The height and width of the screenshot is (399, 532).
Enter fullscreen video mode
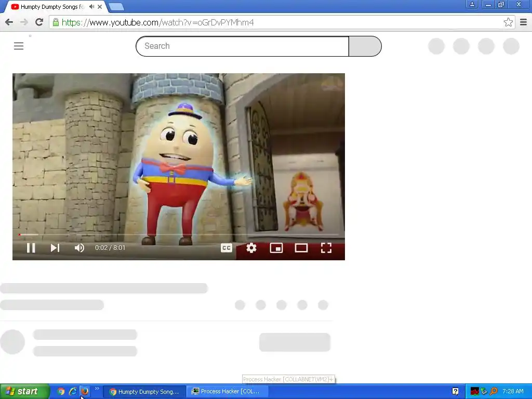click(326, 248)
